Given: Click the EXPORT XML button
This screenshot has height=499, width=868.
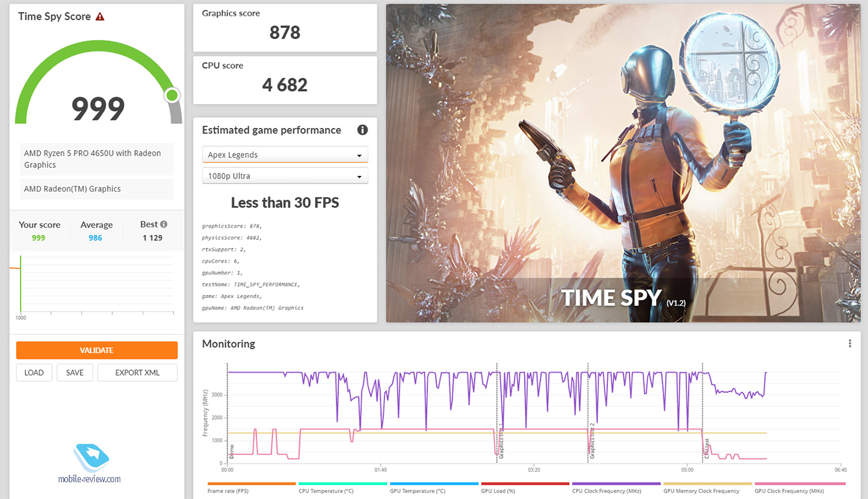Looking at the screenshot, I should (138, 373).
